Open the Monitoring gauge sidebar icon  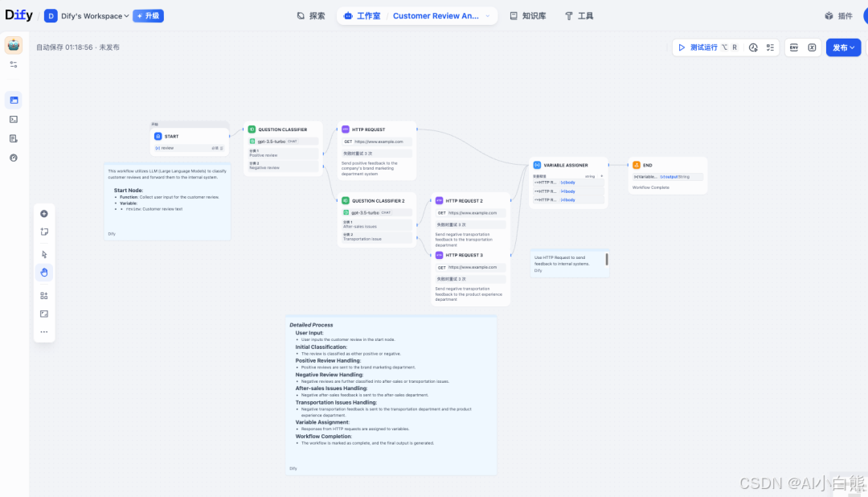click(x=14, y=158)
